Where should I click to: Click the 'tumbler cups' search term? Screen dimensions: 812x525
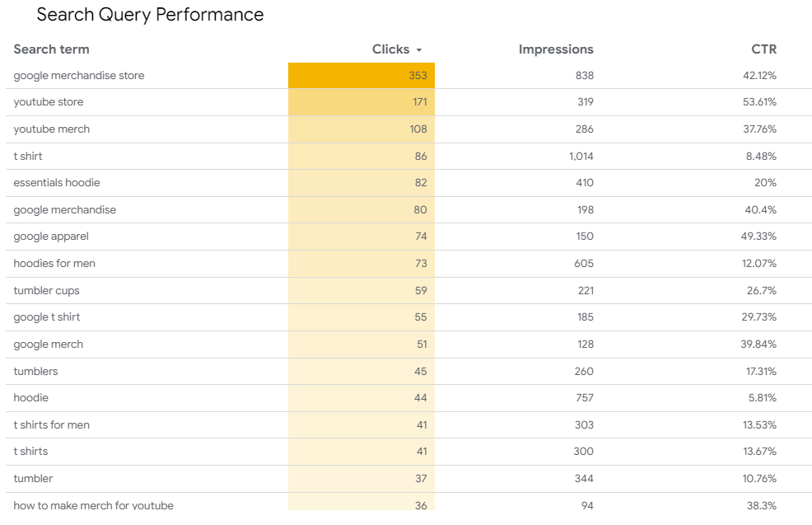47,291
